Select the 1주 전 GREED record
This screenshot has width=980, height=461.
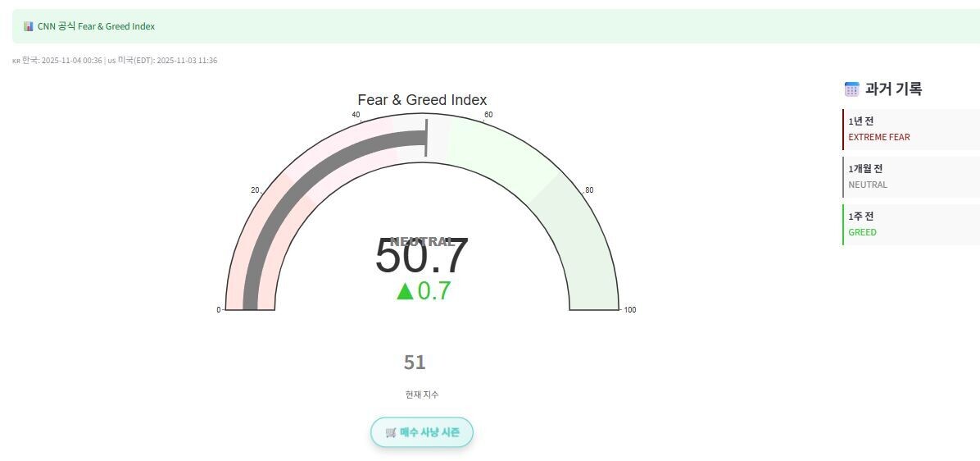(910, 225)
